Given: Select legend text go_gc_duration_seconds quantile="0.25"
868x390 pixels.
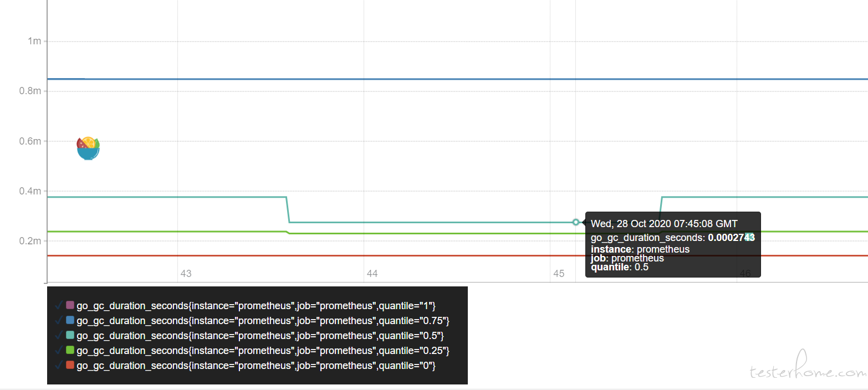Looking at the screenshot, I should (263, 351).
